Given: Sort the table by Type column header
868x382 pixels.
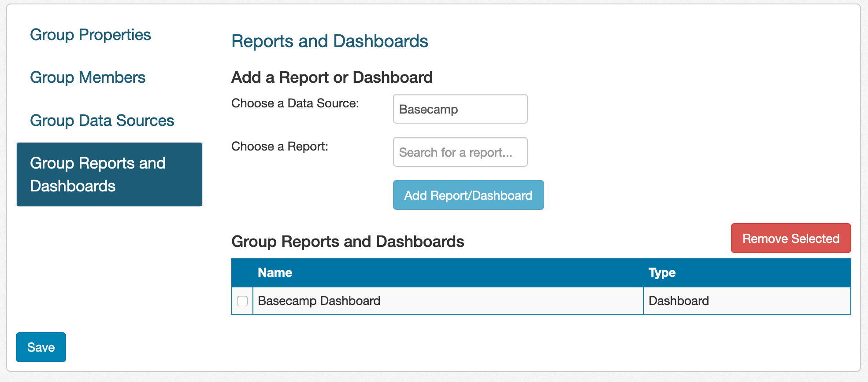Looking at the screenshot, I should point(662,273).
